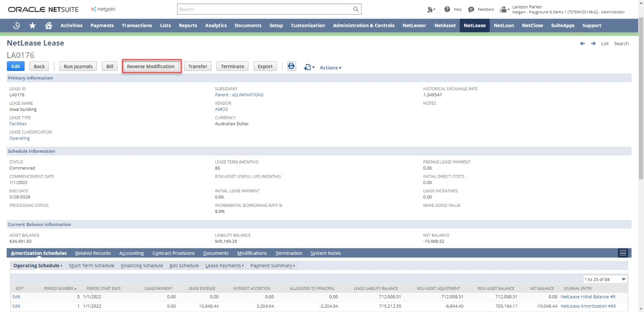The height and width of the screenshot is (312, 644).
Task: Open the Feedback chat icon
Action: pos(471,9)
